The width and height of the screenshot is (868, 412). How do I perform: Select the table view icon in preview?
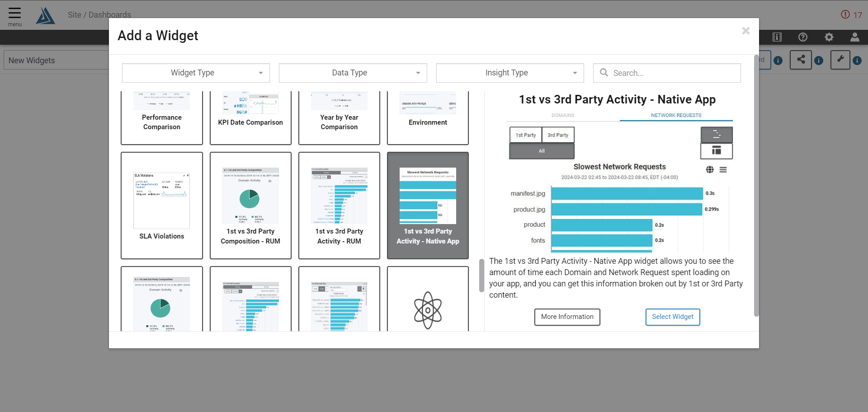[x=717, y=151]
